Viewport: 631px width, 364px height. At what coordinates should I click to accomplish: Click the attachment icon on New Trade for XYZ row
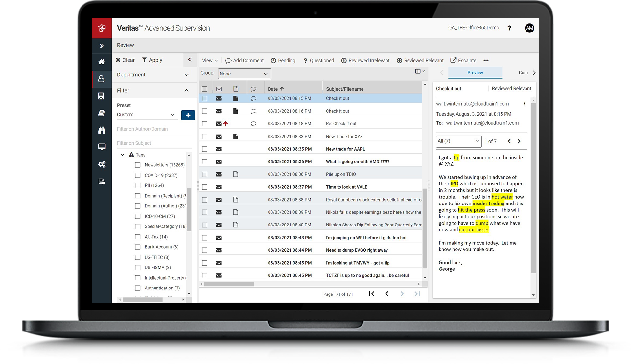point(235,136)
